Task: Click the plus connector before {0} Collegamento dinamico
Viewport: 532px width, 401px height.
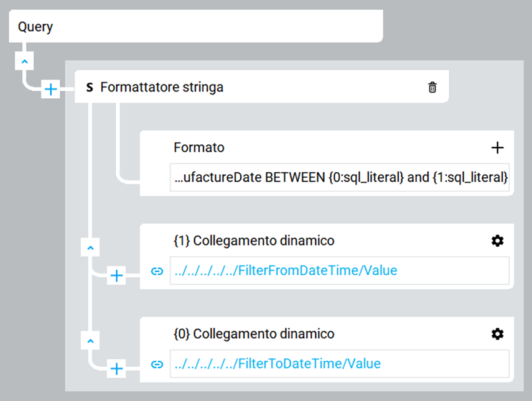Action: click(x=116, y=369)
